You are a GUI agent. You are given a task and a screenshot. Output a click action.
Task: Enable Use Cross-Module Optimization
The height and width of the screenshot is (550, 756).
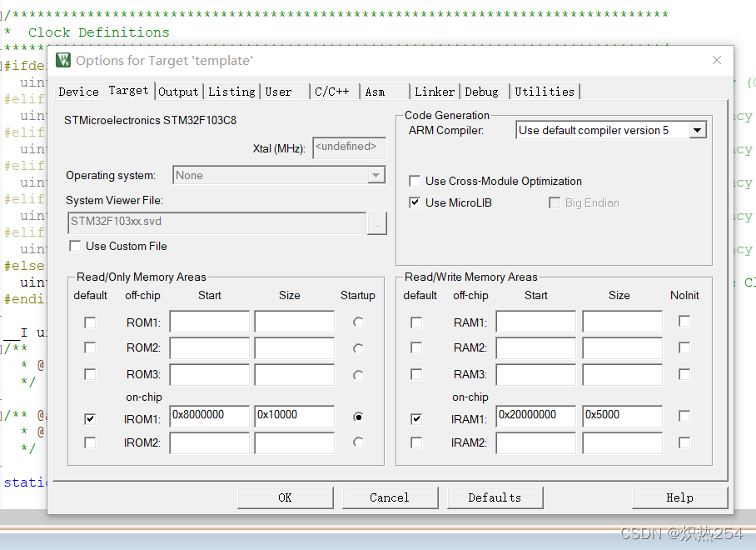point(414,181)
